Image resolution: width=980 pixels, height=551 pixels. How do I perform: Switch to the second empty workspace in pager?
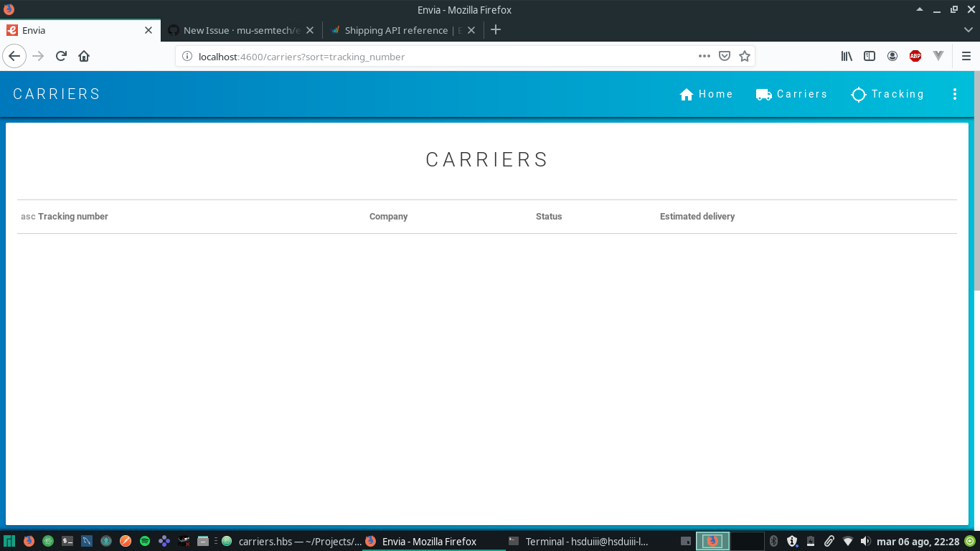(x=747, y=541)
